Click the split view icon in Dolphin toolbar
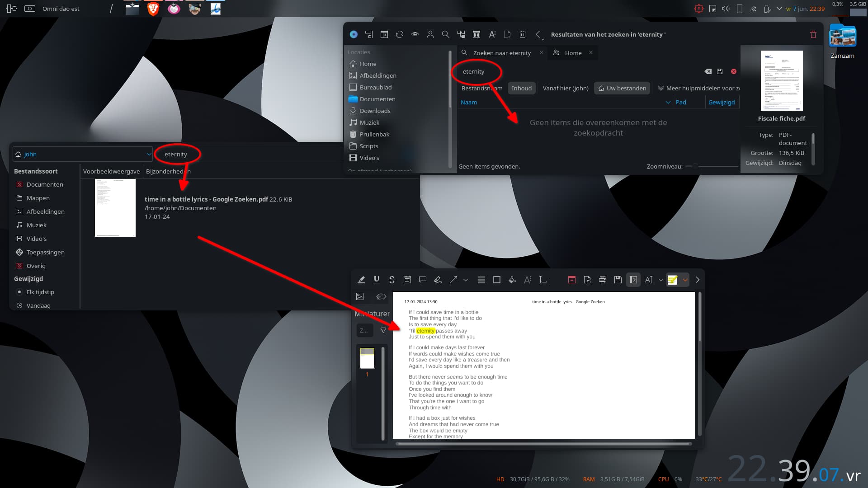The image size is (868, 488). click(384, 34)
